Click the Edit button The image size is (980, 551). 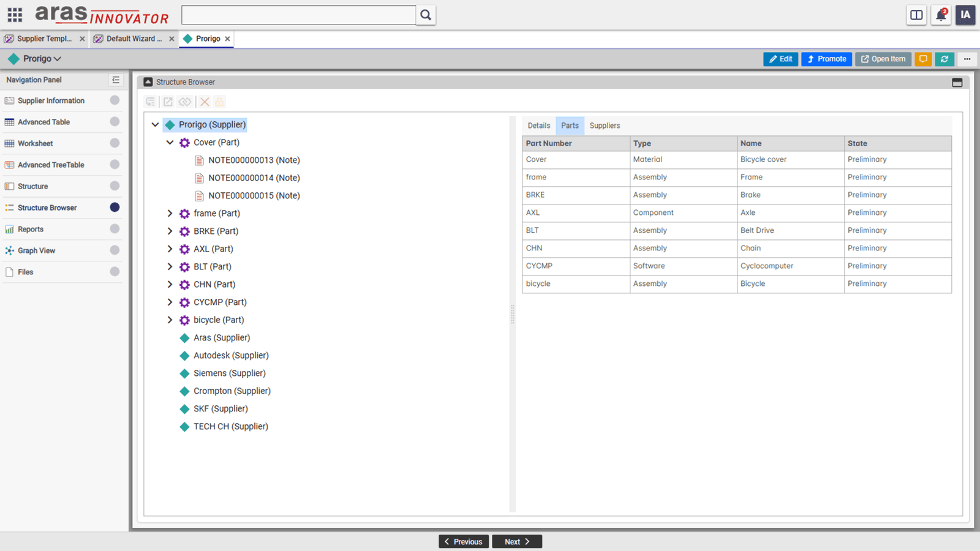pyautogui.click(x=780, y=59)
